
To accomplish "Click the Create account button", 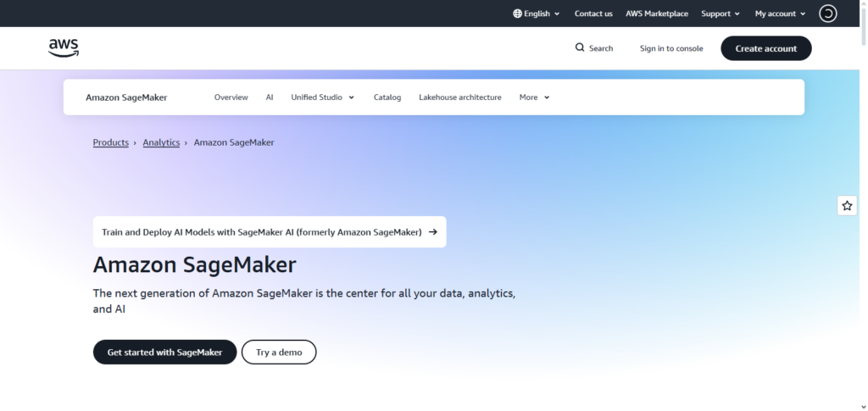I will click(765, 48).
